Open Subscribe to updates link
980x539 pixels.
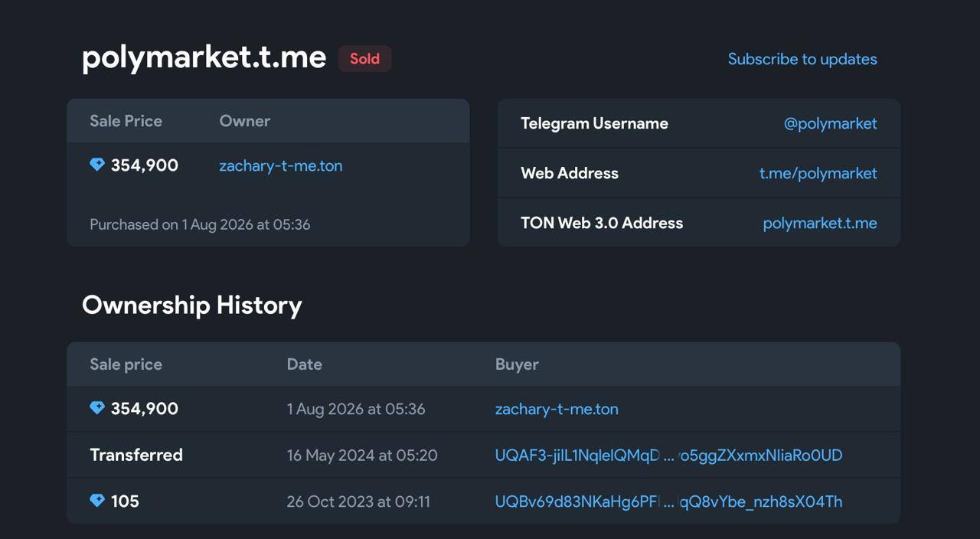click(x=802, y=59)
